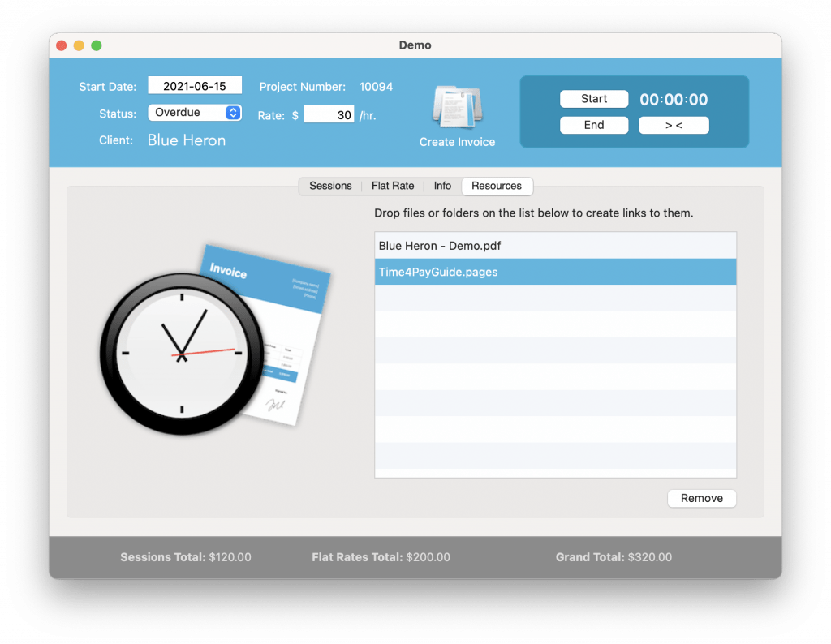Stop the timer with the End button
831x644 pixels.
pyautogui.click(x=593, y=125)
